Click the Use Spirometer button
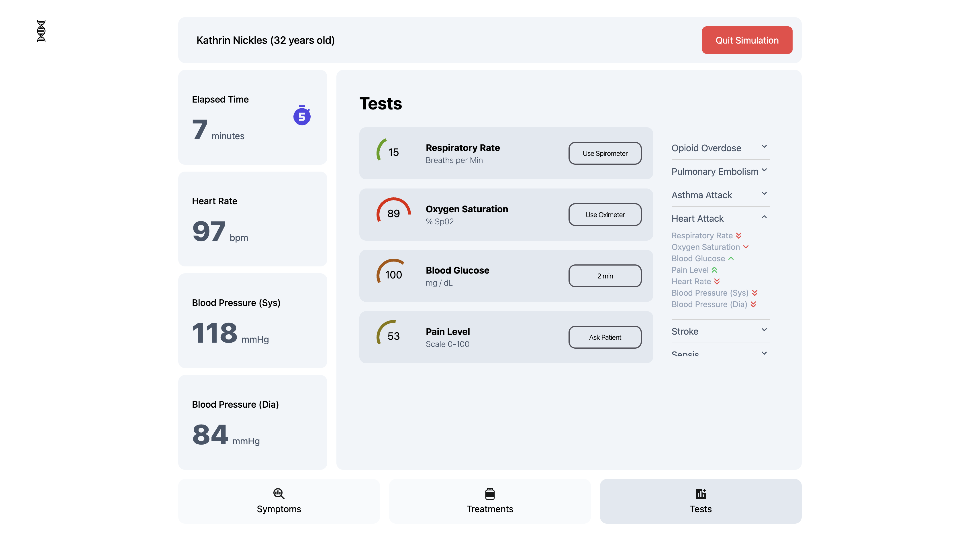Viewport: 980px width, 542px height. tap(605, 153)
